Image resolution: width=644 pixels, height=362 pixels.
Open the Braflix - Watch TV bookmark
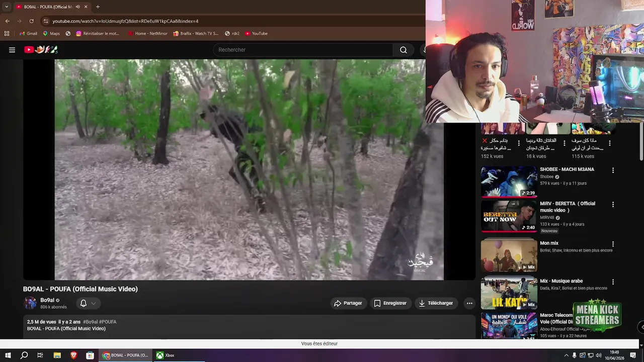pos(196,34)
